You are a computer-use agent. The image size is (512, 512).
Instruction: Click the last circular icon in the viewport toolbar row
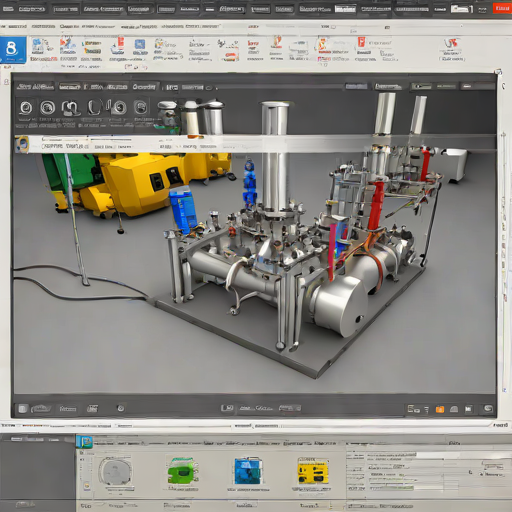point(141,108)
